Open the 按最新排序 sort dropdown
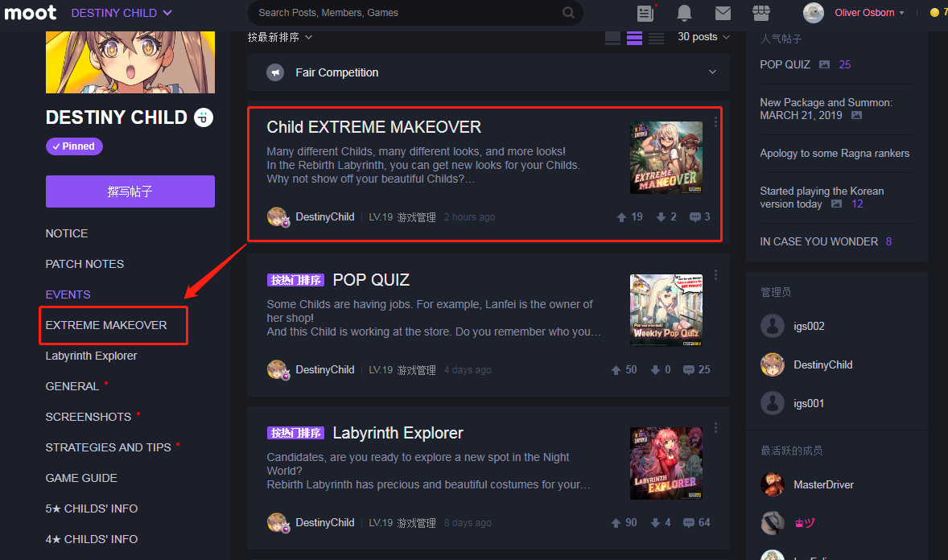 pyautogui.click(x=280, y=38)
